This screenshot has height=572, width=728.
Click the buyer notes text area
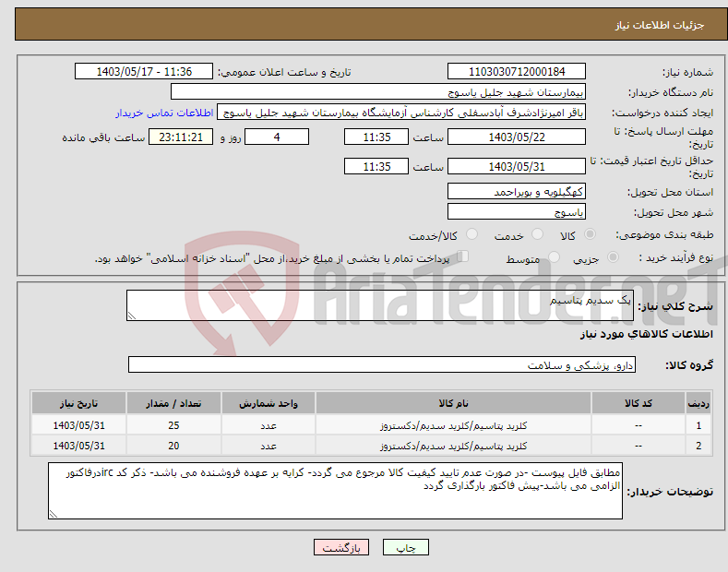(x=335, y=491)
